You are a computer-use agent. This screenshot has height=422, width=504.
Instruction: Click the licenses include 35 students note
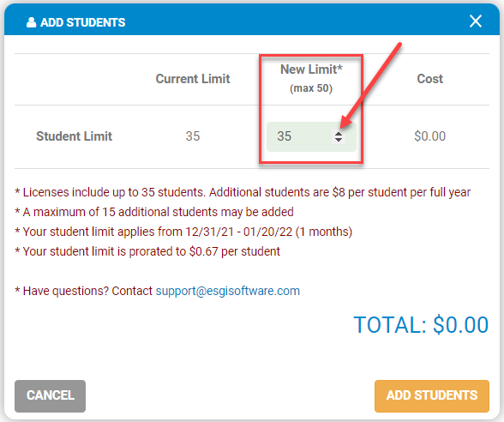(x=243, y=192)
